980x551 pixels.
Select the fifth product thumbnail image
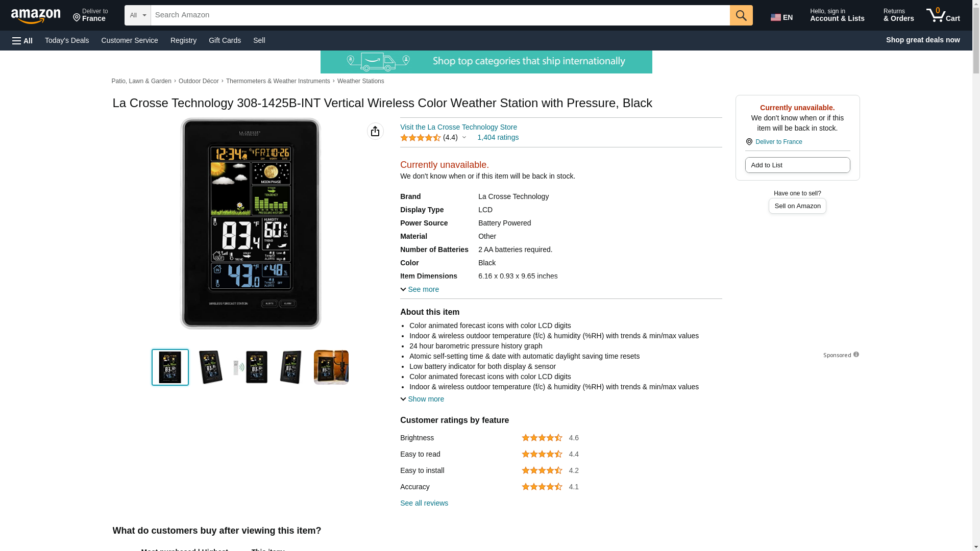click(331, 367)
